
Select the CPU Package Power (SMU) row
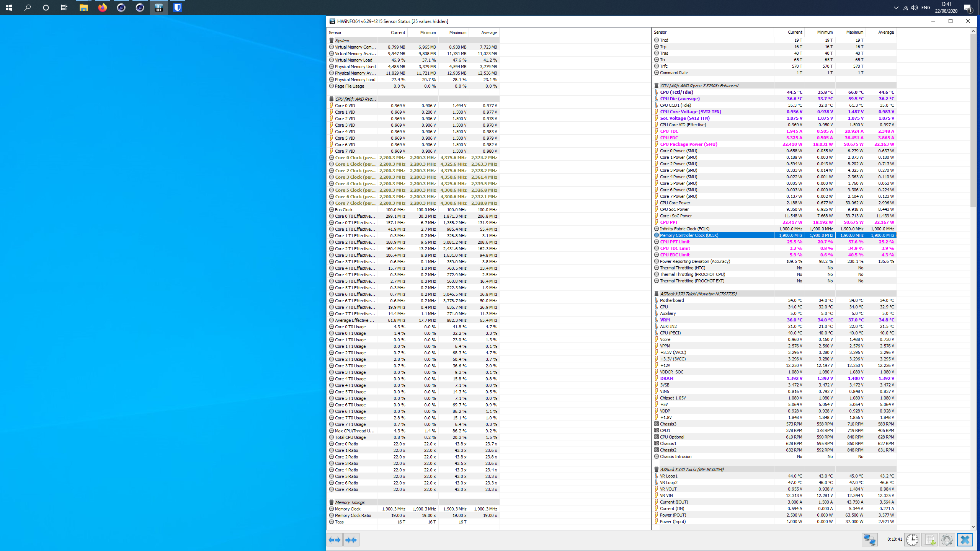(688, 144)
